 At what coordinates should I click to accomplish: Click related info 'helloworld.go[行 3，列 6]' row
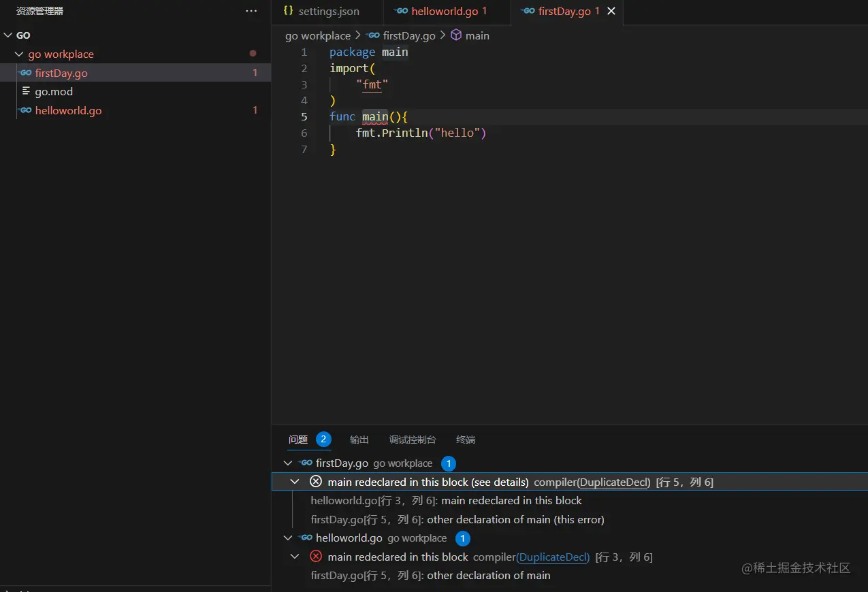(570, 501)
